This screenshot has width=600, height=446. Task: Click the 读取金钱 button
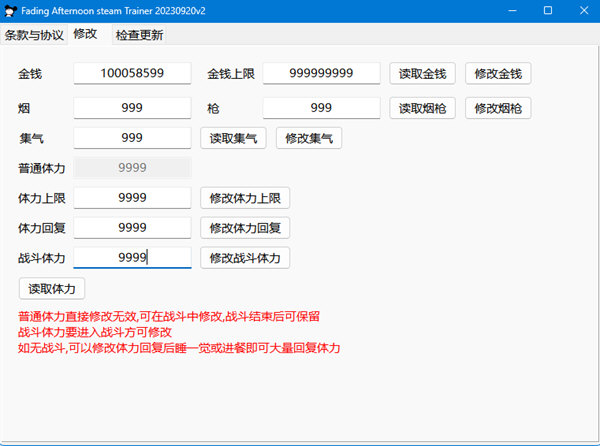[x=422, y=73]
